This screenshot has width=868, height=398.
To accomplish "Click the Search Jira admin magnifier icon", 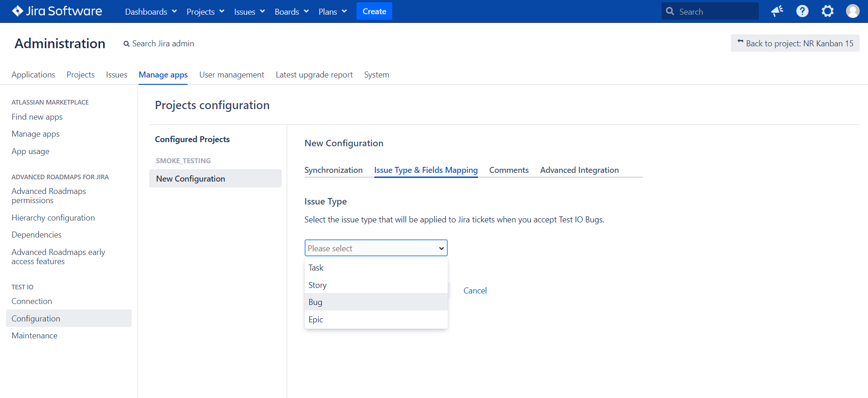I will pyautogui.click(x=127, y=44).
